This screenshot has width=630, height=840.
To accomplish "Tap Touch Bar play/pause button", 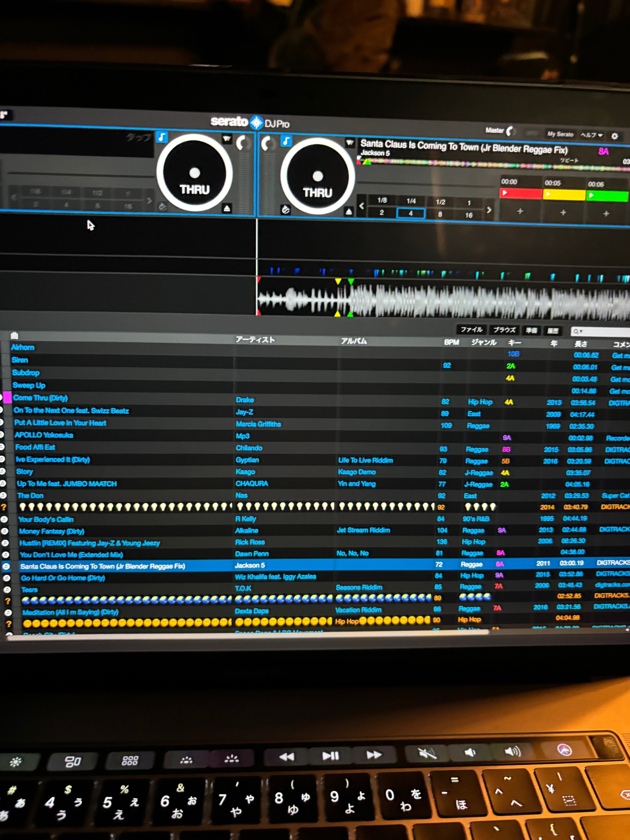I will (330, 756).
